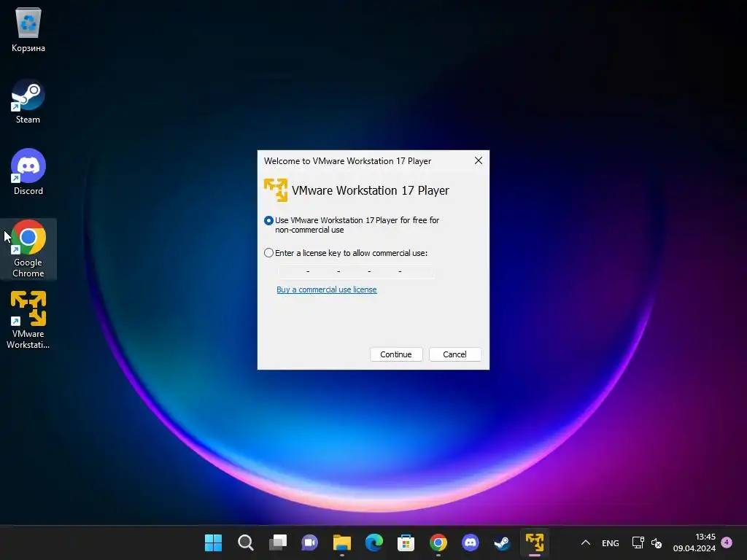Open the network status tray icon
The height and width of the screenshot is (560, 747).
638,542
